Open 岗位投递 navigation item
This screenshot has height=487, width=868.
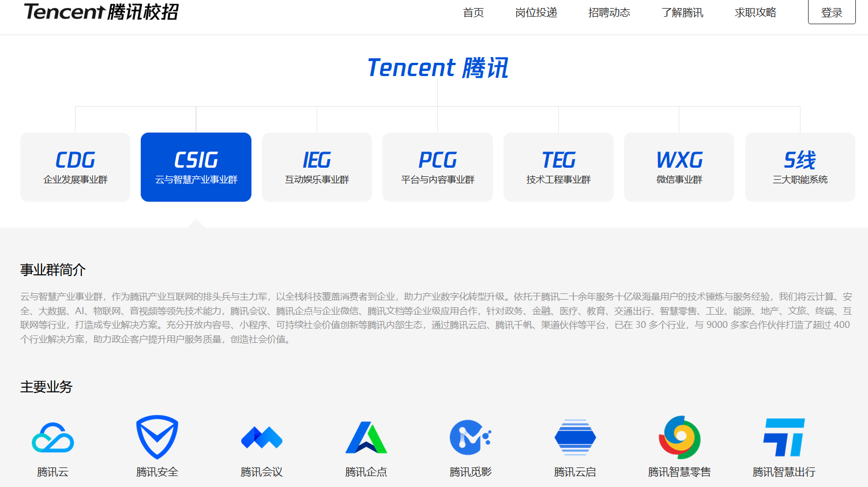click(536, 13)
